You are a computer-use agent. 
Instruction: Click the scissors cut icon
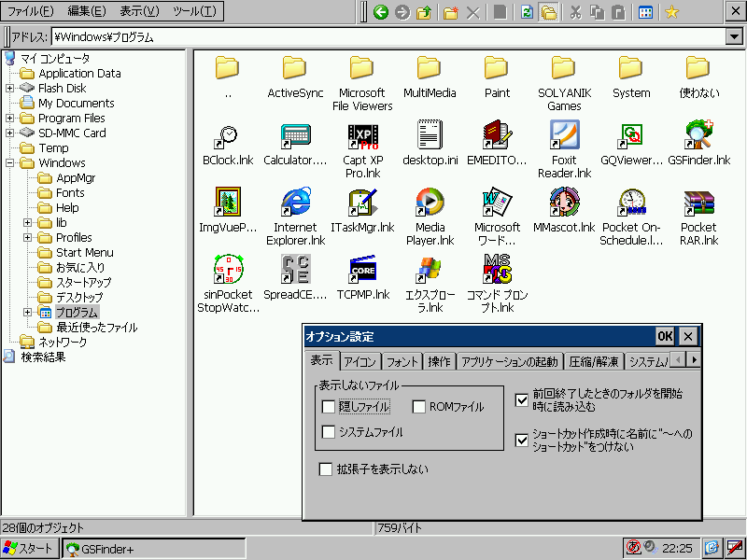pyautogui.click(x=575, y=12)
